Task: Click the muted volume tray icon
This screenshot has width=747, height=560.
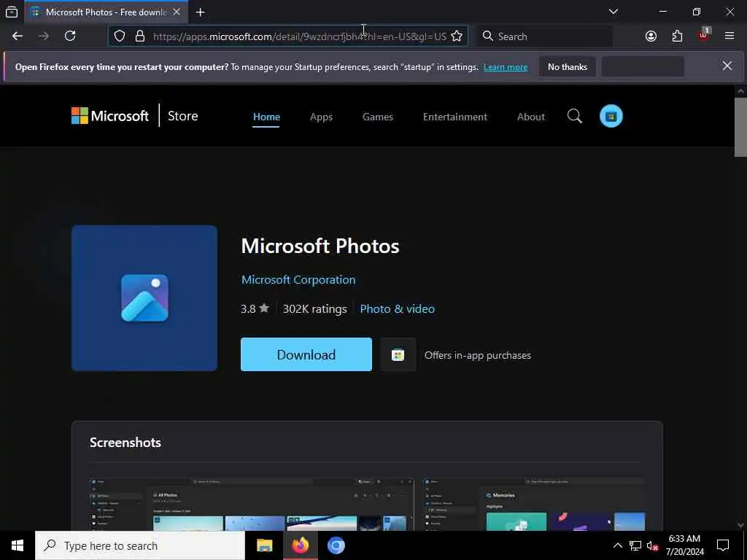Action: coord(652,546)
